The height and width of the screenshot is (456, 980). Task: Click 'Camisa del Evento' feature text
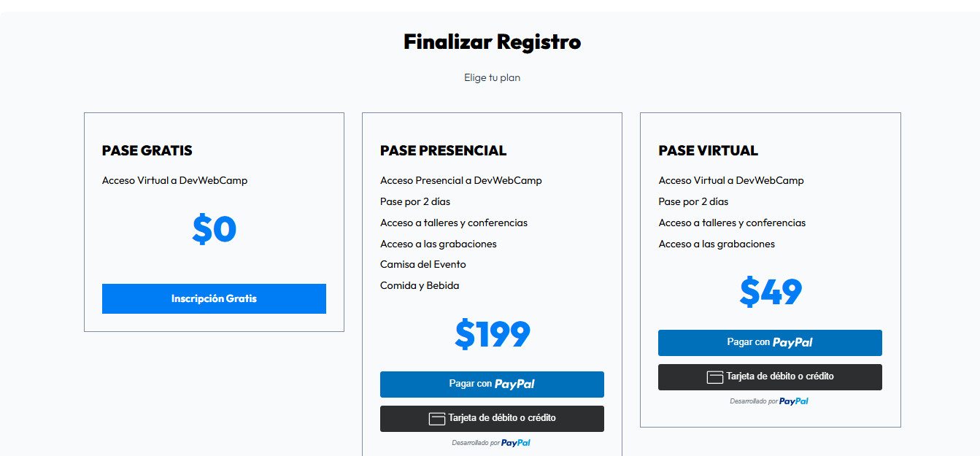tap(423, 264)
